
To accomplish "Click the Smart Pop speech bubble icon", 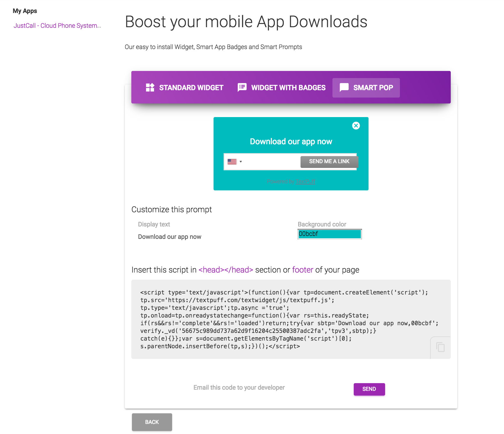I will pyautogui.click(x=344, y=88).
